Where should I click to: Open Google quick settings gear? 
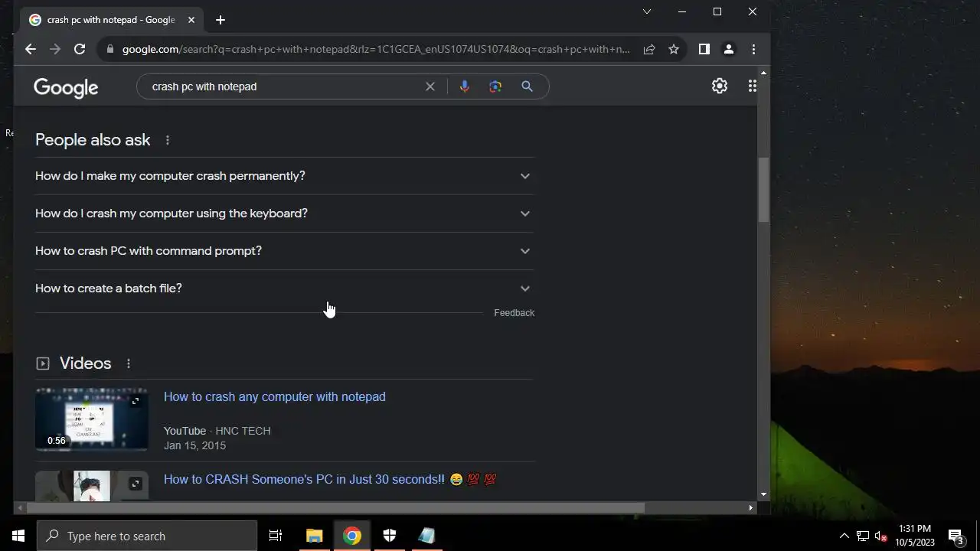(720, 86)
